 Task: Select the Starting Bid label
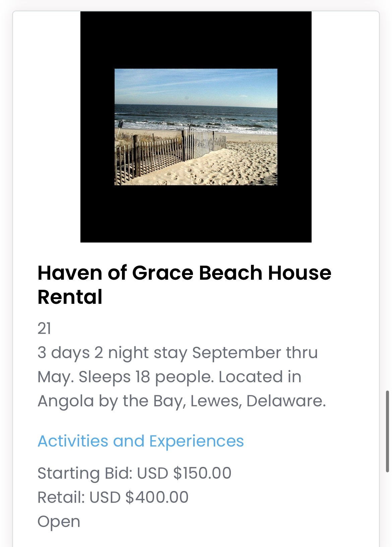click(x=84, y=473)
